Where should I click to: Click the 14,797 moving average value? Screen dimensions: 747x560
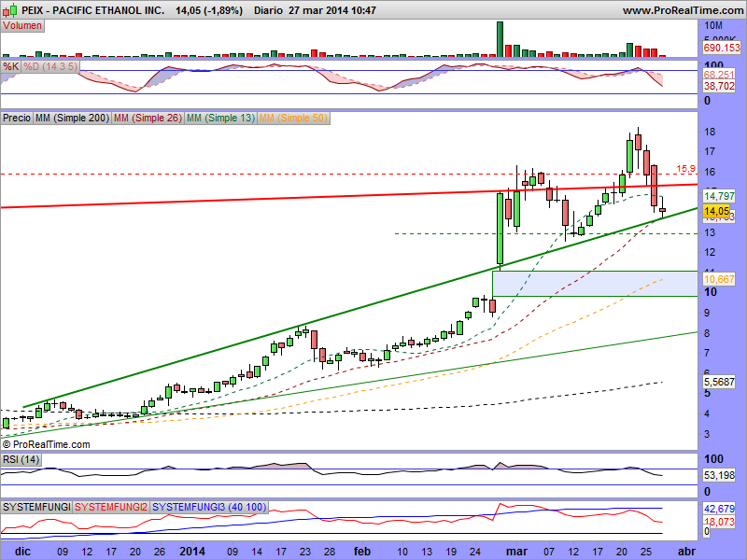(719, 196)
